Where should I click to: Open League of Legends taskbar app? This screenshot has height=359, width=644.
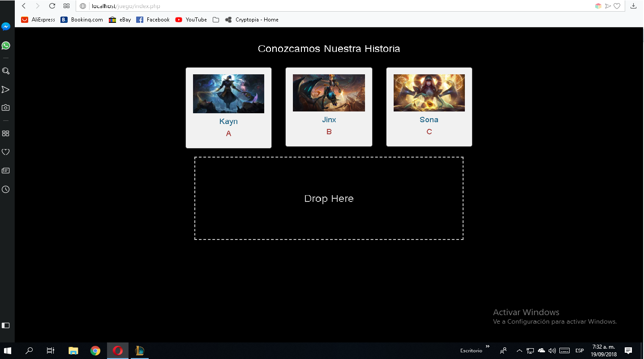[x=139, y=350]
